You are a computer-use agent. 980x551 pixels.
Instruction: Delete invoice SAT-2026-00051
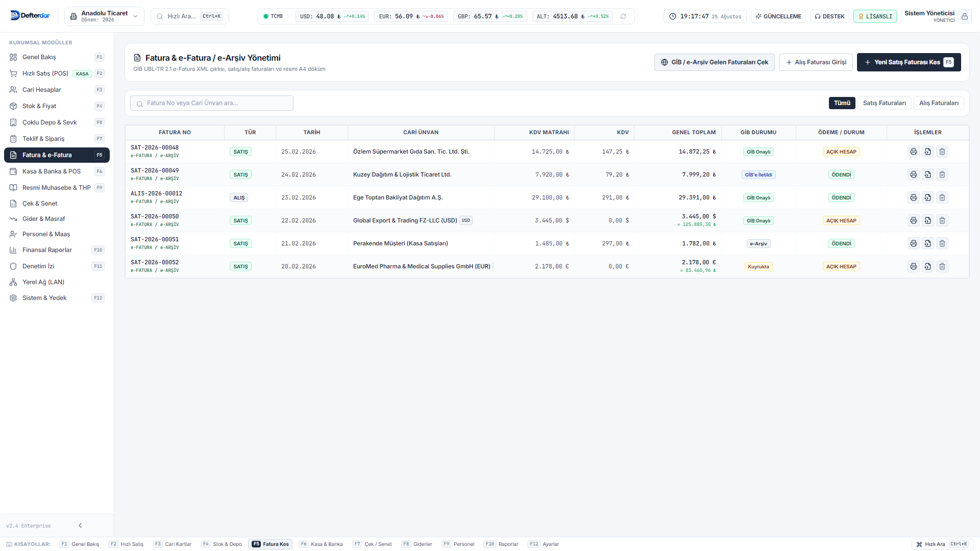pyautogui.click(x=942, y=243)
